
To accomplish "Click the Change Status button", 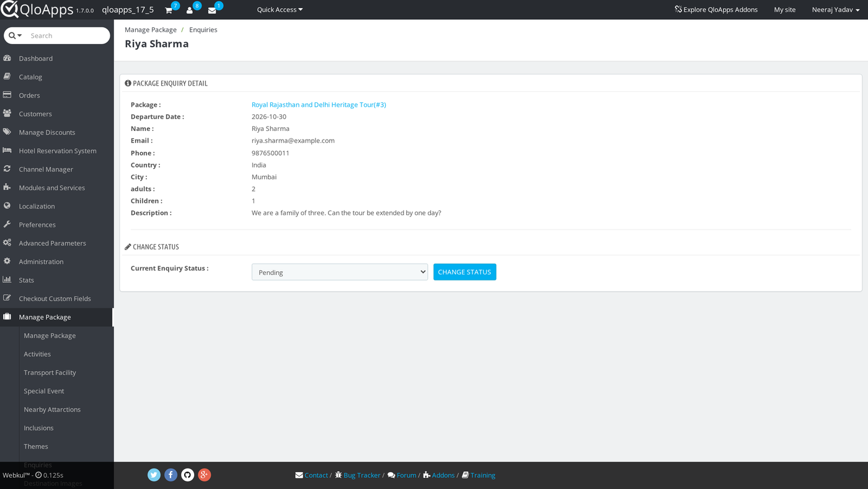I will [x=464, y=272].
